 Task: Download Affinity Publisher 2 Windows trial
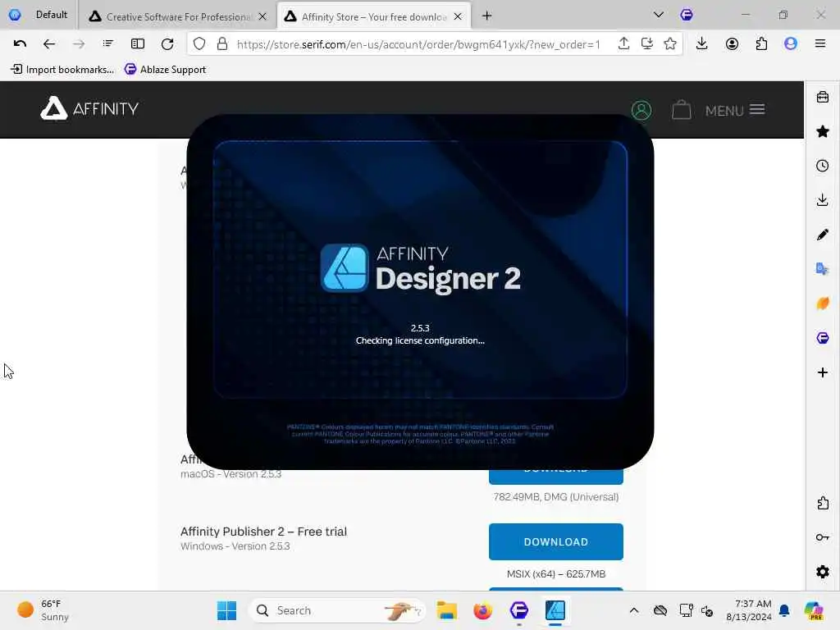pos(555,541)
